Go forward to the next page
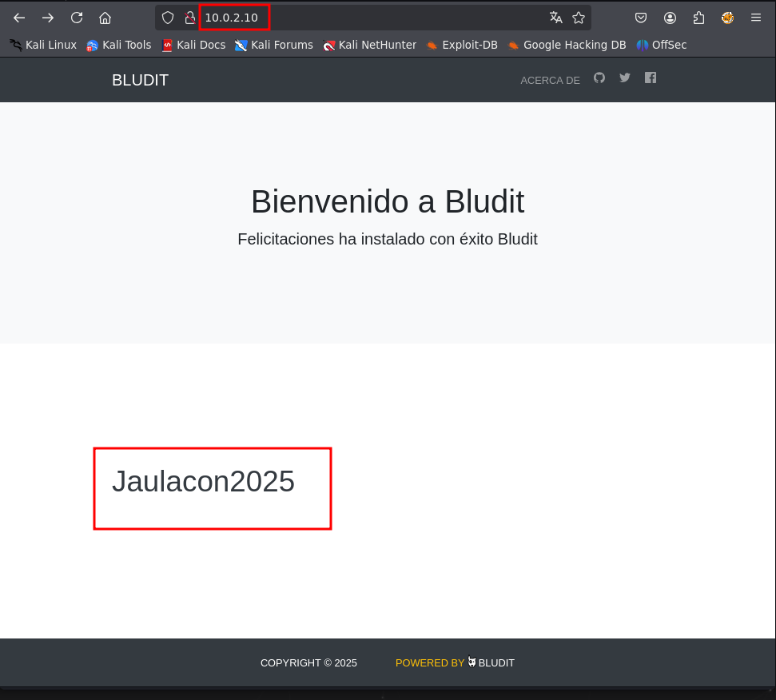The width and height of the screenshot is (776, 700). point(48,18)
